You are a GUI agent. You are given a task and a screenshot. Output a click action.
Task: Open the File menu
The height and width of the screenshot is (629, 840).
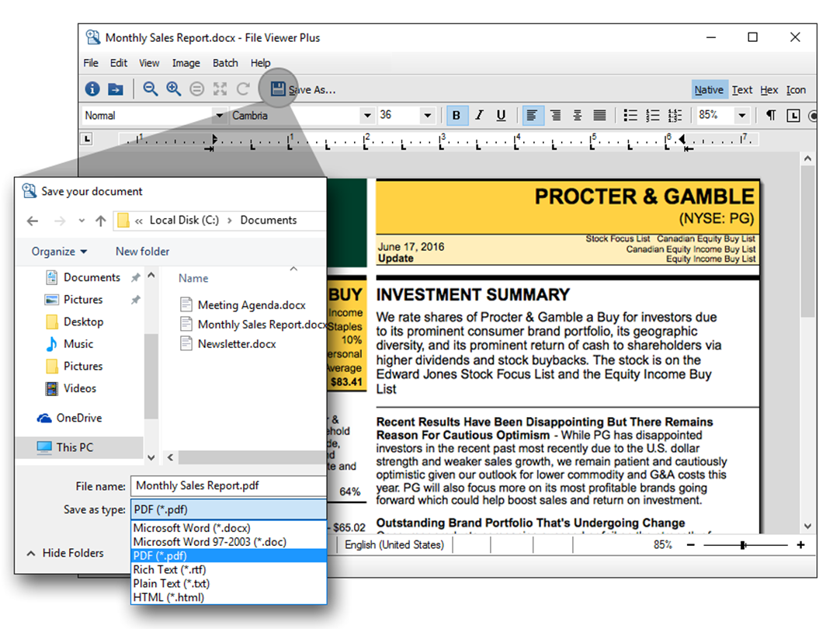(91, 63)
